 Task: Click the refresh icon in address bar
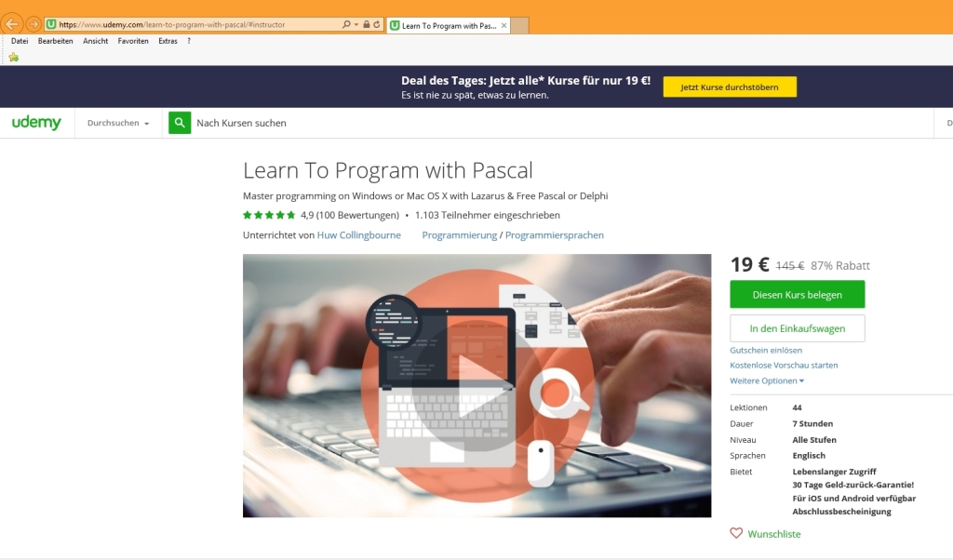coord(377,24)
